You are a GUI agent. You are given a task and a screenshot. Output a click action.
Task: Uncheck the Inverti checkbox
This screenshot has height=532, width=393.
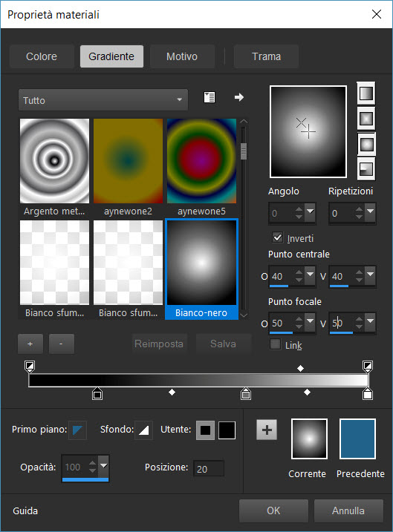click(277, 237)
